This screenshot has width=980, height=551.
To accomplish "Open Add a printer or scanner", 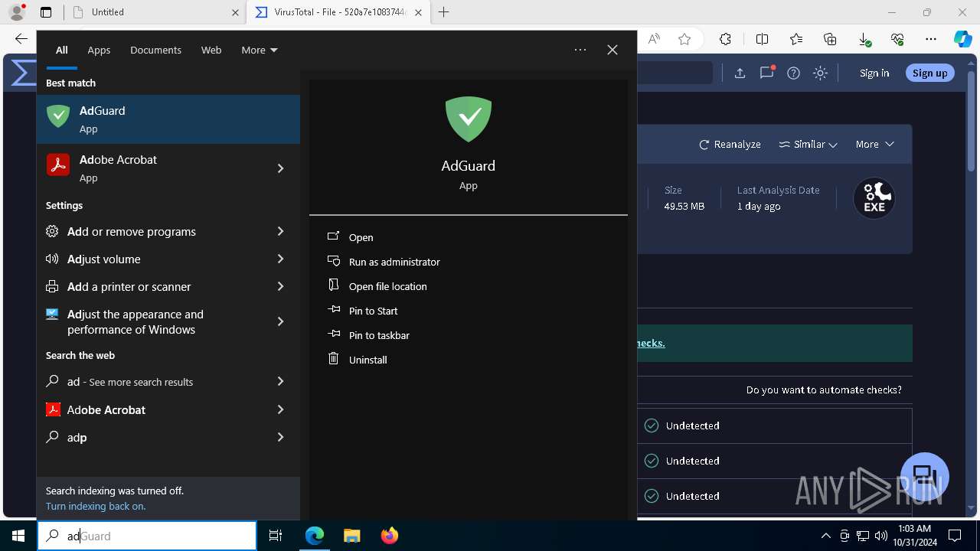I will coord(150,286).
